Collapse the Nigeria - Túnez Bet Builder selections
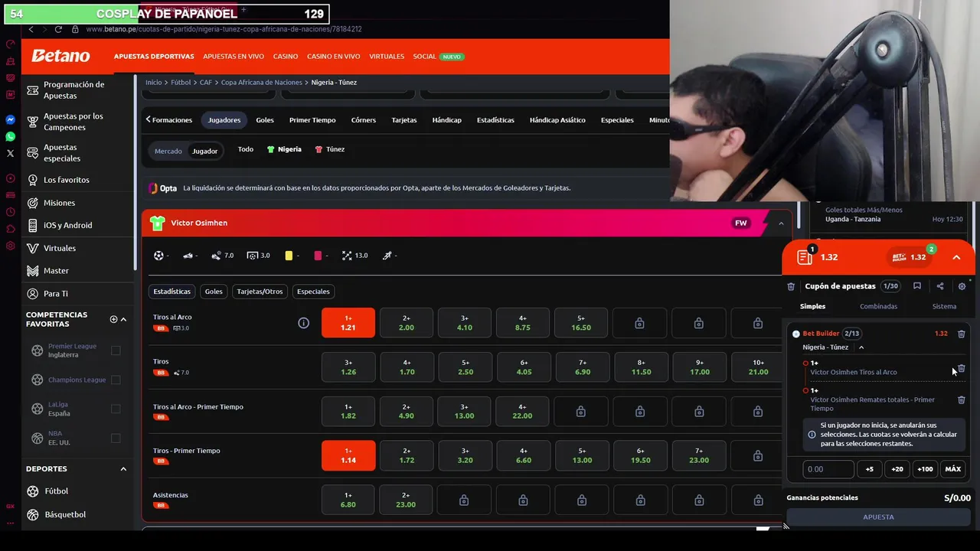This screenshot has width=980, height=551. coord(861,347)
